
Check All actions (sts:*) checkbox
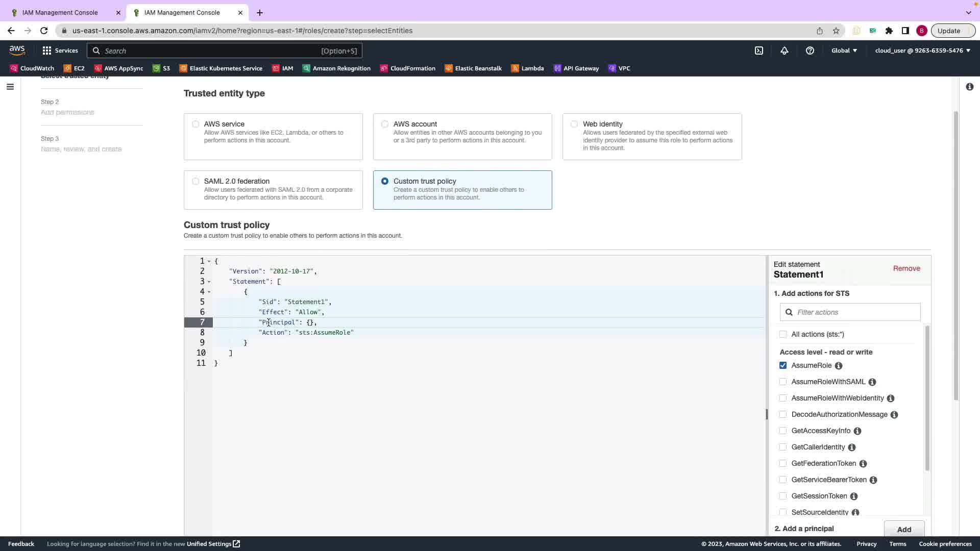point(783,334)
